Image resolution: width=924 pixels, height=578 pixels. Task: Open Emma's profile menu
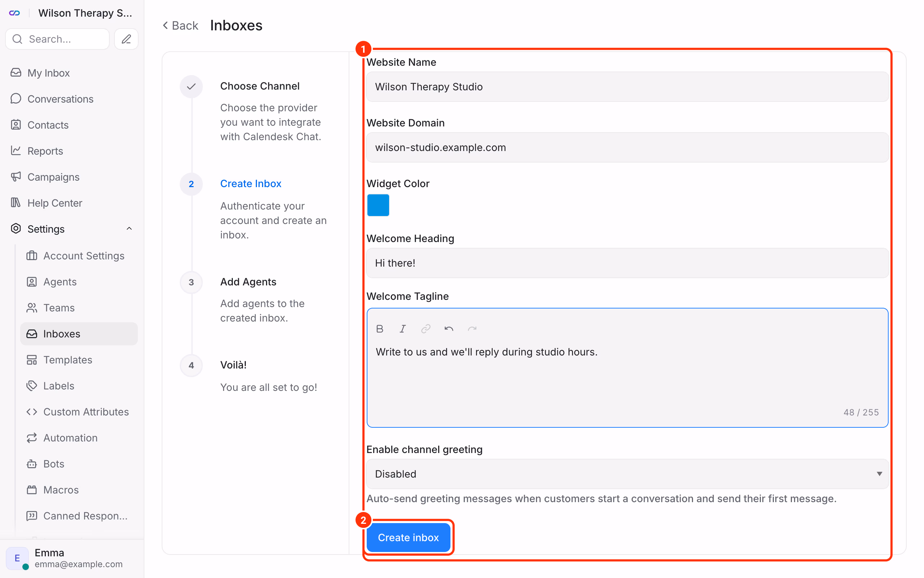[72, 558]
